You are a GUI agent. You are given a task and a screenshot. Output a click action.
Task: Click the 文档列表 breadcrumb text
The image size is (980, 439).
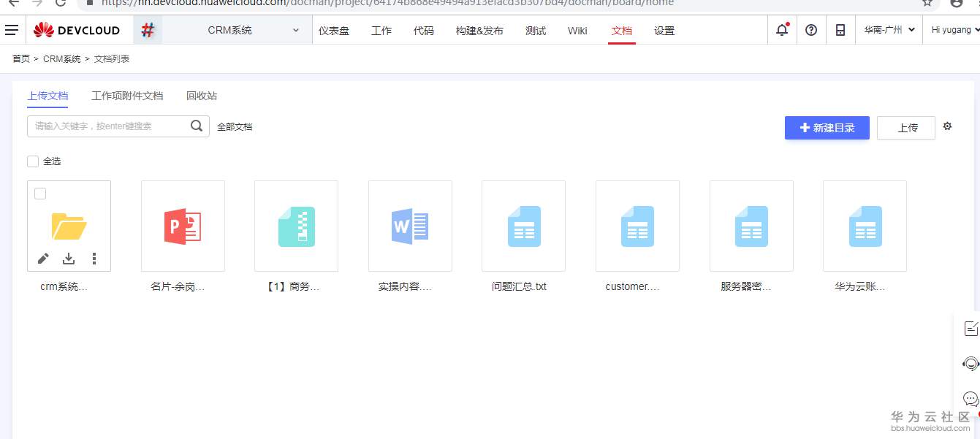pos(112,58)
